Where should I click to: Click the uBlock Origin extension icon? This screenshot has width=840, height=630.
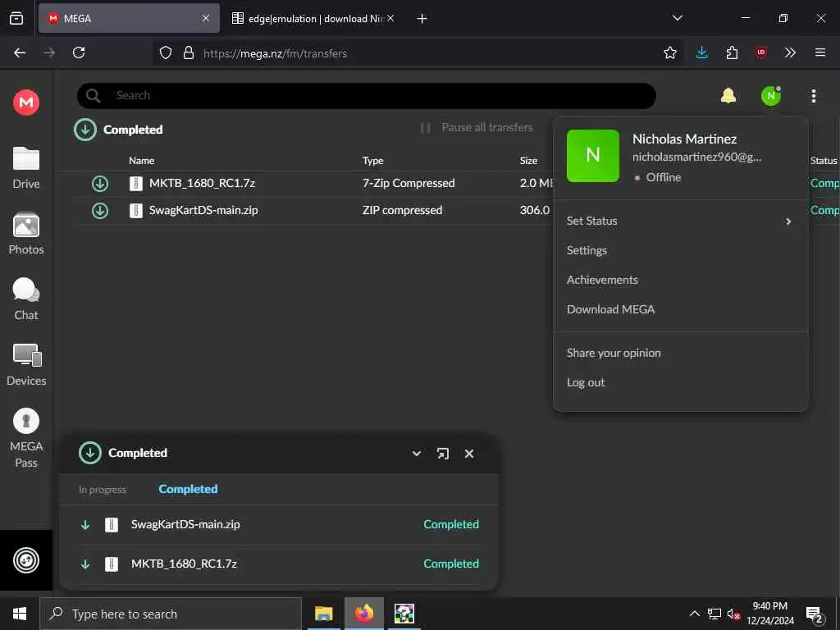pos(760,52)
